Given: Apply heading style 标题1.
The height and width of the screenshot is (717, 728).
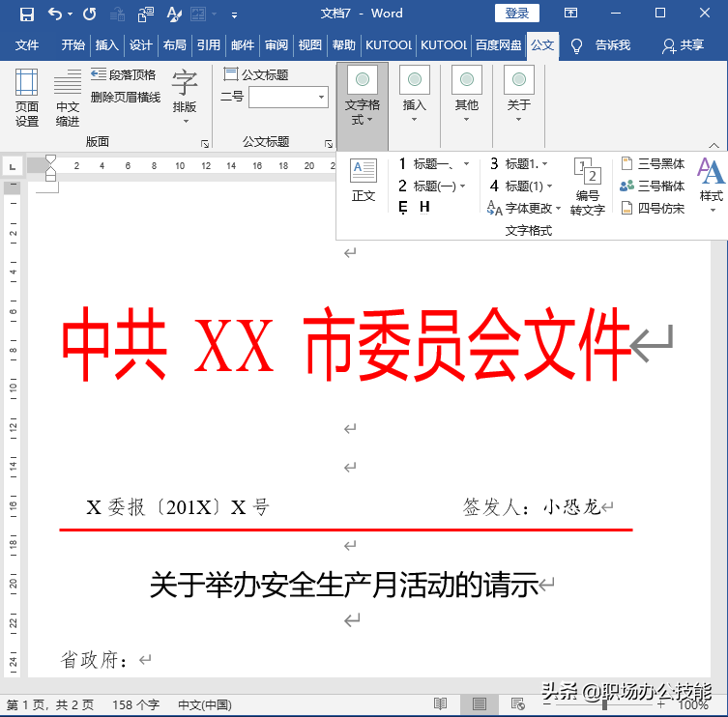Looking at the screenshot, I should pos(519,164).
